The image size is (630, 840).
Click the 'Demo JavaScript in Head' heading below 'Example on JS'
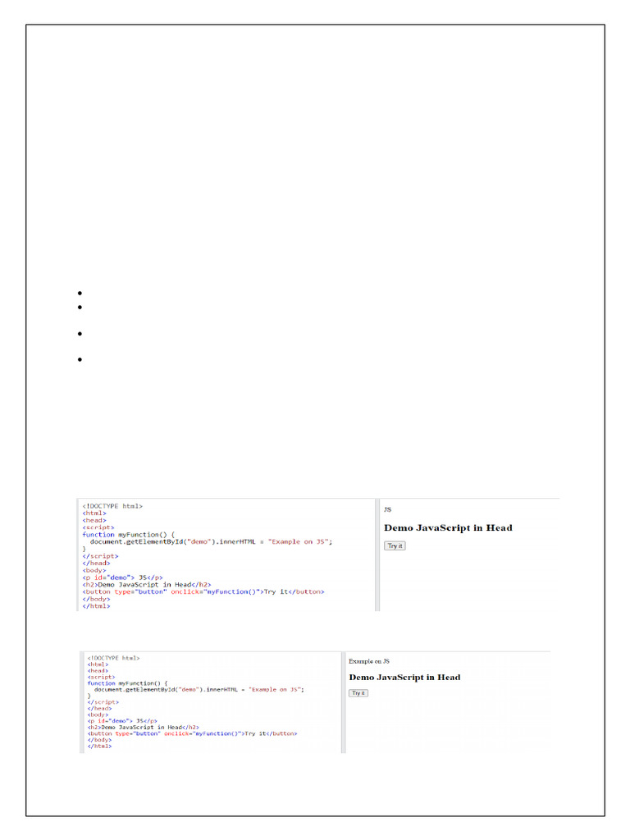[404, 677]
